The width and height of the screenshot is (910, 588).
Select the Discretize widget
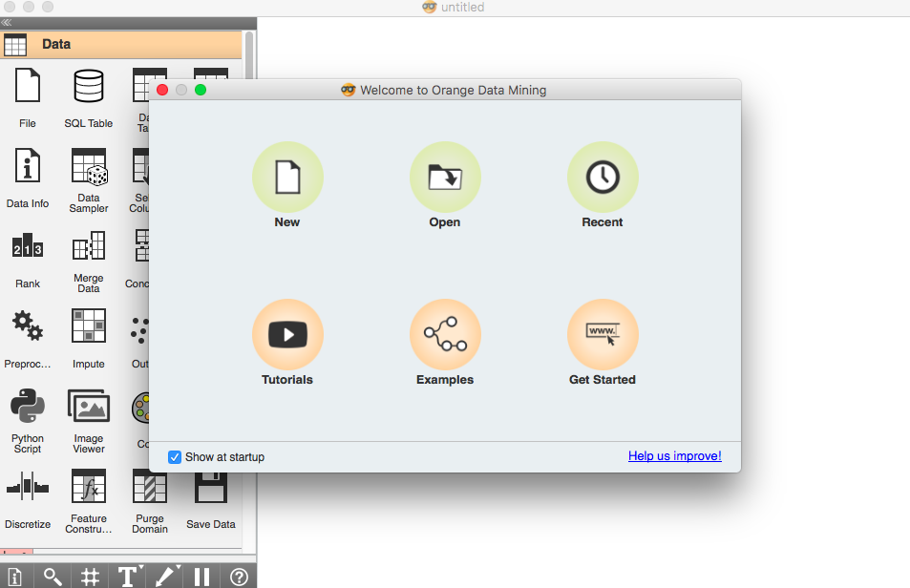[x=28, y=498]
